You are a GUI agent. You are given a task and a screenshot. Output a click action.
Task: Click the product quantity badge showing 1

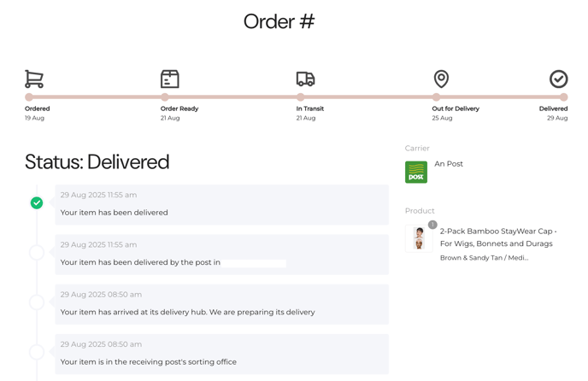pyautogui.click(x=432, y=225)
